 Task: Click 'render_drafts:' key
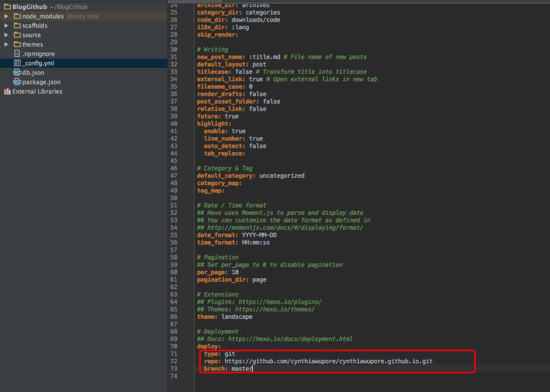click(221, 94)
